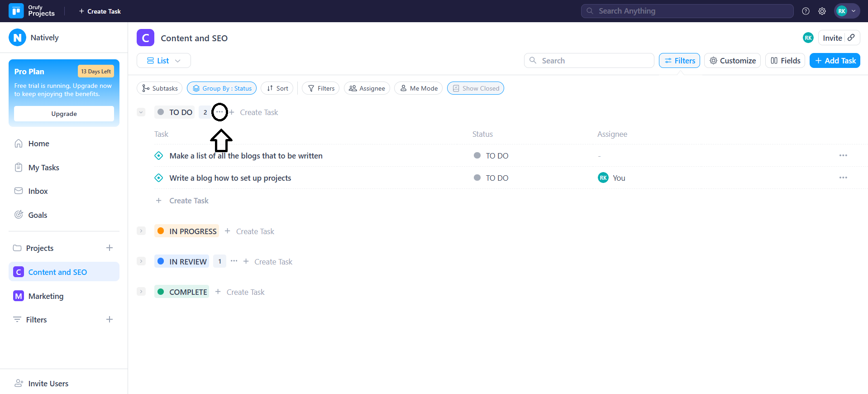Collapse the TO DO group
Viewport: 868px width, 394px height.
141,112
